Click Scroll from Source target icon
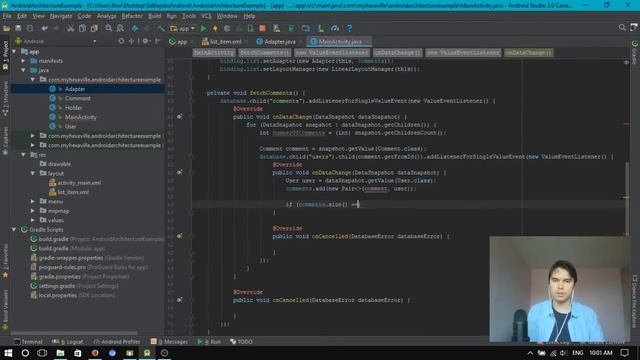640x360 pixels. point(121,41)
